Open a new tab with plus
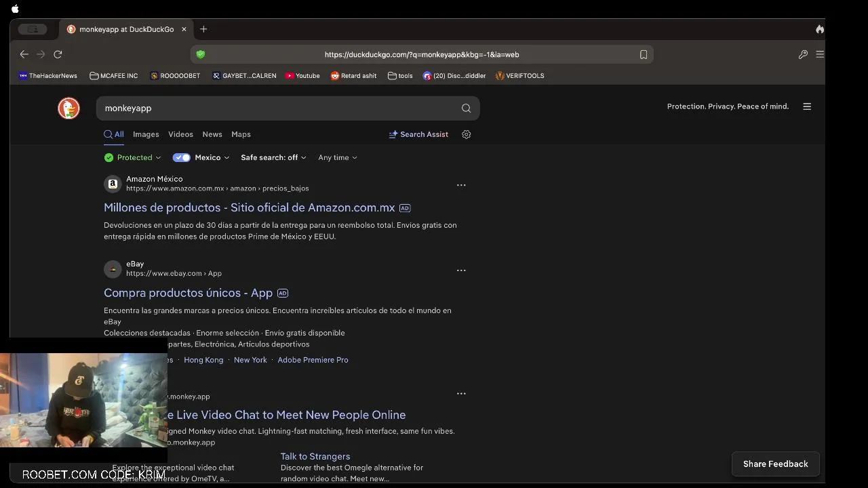Screen dimensions: 868x488 pos(203,29)
